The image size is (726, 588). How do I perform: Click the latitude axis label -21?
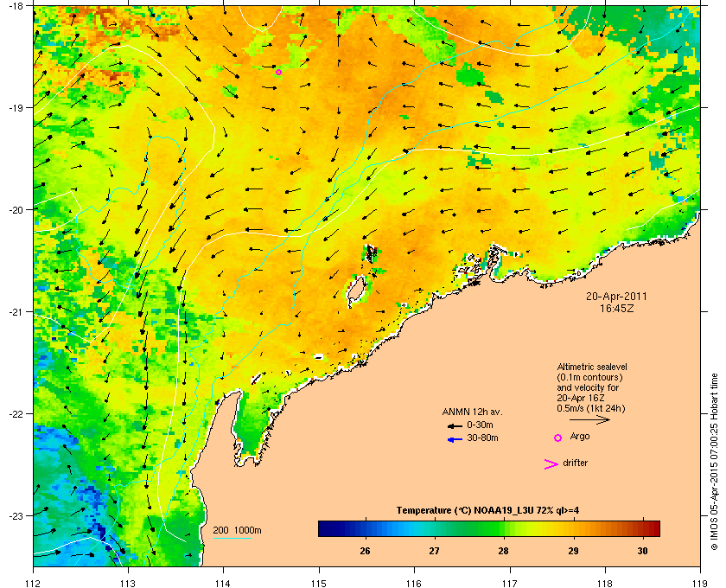[x=16, y=311]
